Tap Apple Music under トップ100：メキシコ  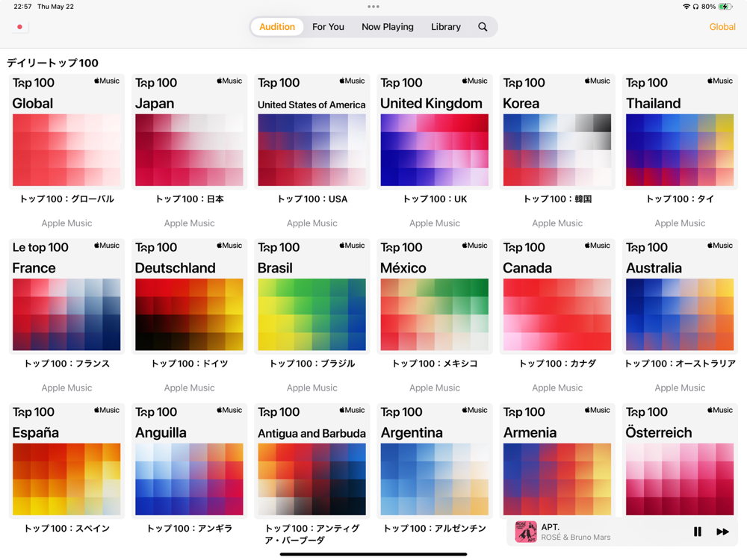[435, 388]
